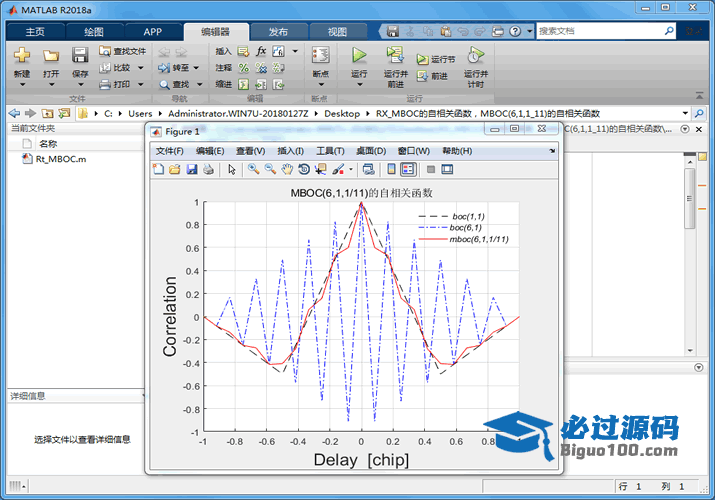Image resolution: width=715 pixels, height=500 pixels.
Task: Toggle the Edit Plot arrow tool
Action: pos(232,169)
